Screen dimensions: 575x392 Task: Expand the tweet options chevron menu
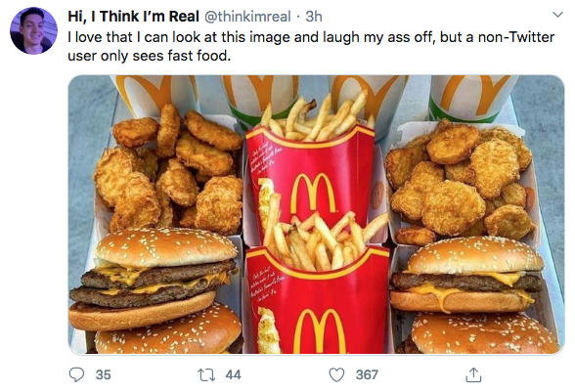coord(557,15)
